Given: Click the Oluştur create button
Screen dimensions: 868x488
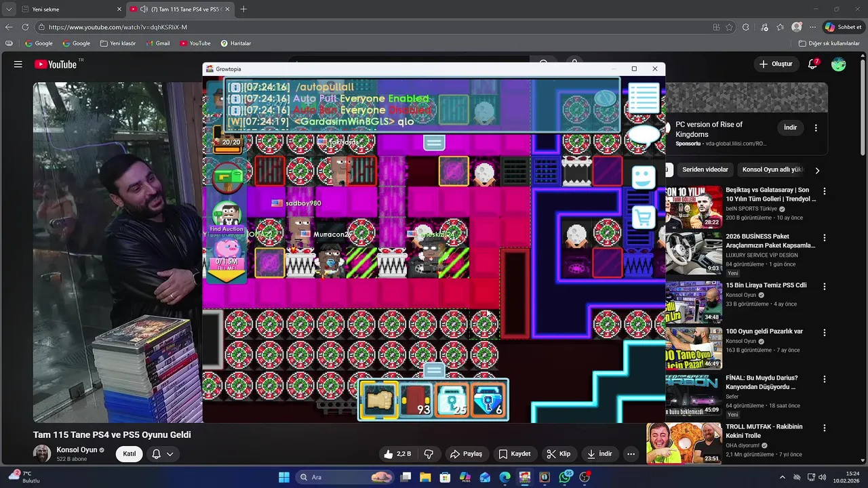Looking at the screenshot, I should pos(776,64).
